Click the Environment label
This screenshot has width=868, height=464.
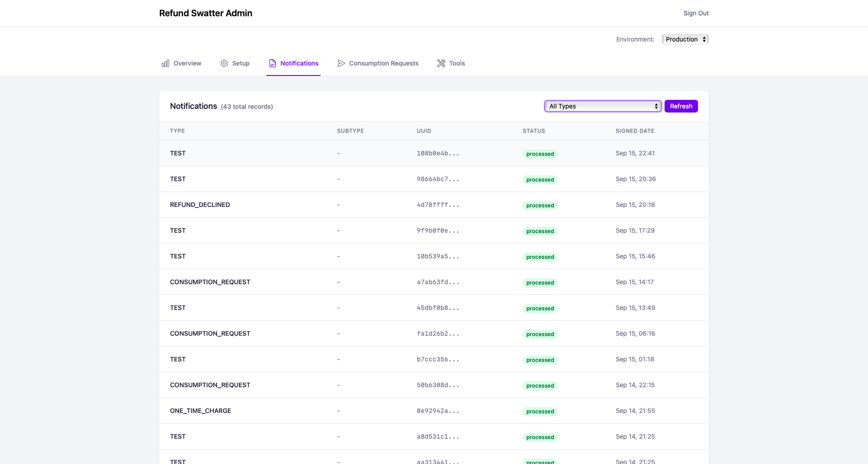(635, 39)
